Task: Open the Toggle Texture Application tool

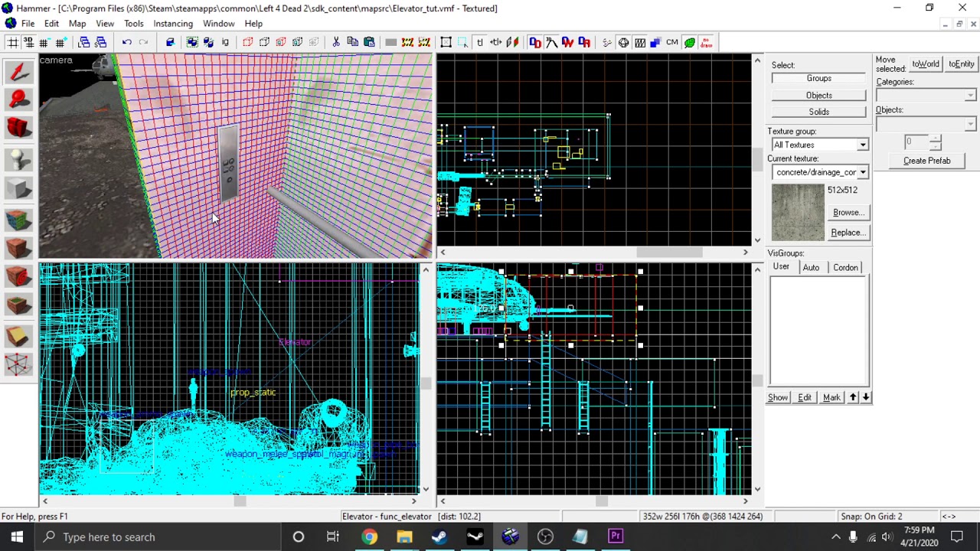Action: 19,220
